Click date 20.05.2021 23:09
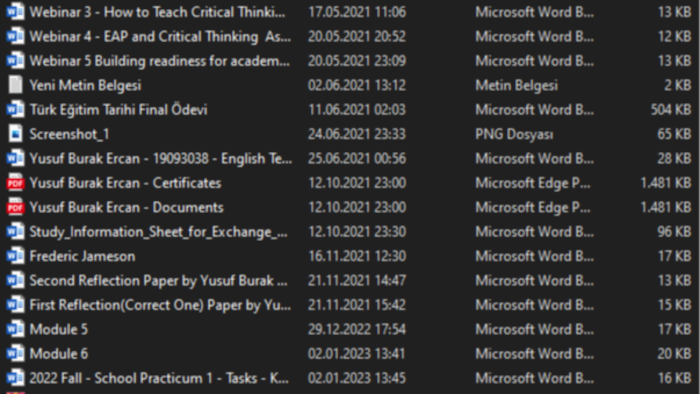 tap(357, 61)
